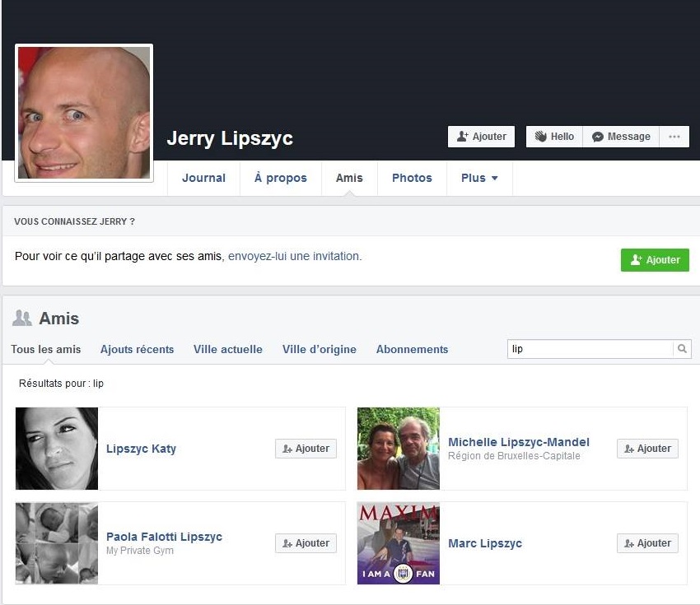Add Marc Lipszyc as a friend
The image size is (700, 605).
click(647, 543)
